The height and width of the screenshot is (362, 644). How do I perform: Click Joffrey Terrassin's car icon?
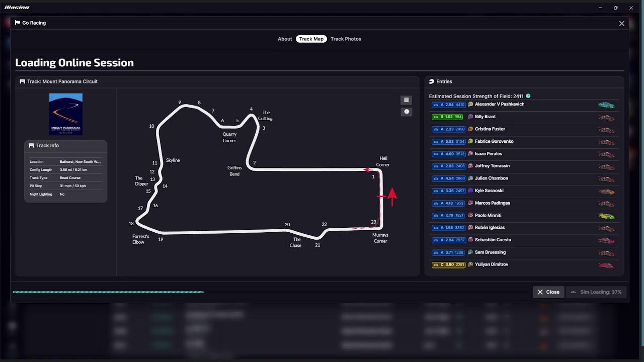coord(606,167)
